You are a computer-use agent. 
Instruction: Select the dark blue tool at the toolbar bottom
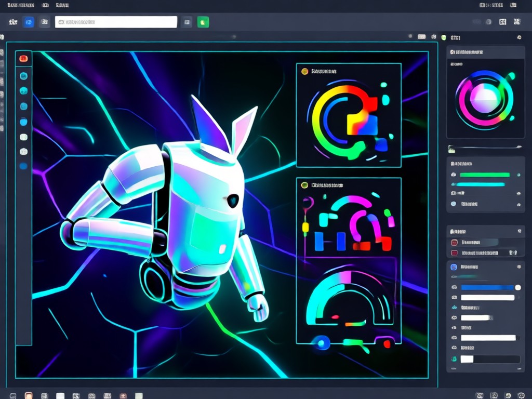tap(23, 166)
